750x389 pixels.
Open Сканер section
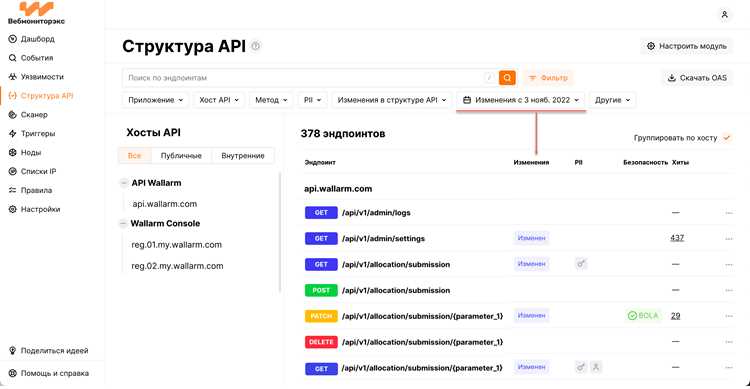(x=28, y=115)
